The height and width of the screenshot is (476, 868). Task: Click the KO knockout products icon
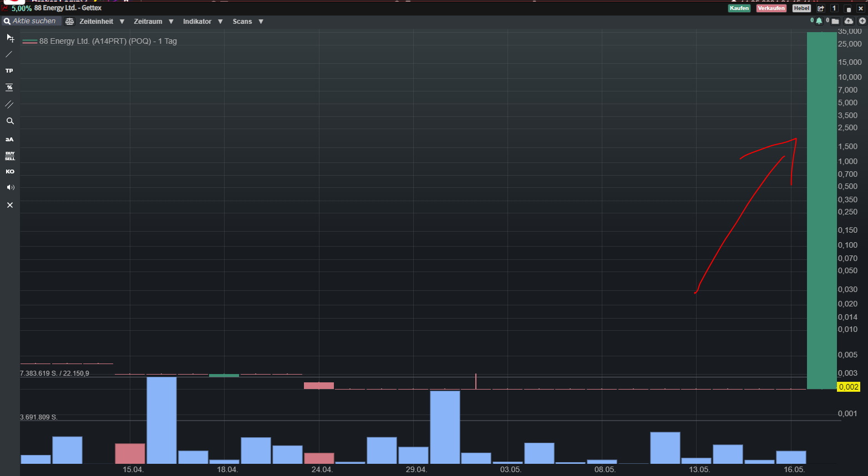9,172
